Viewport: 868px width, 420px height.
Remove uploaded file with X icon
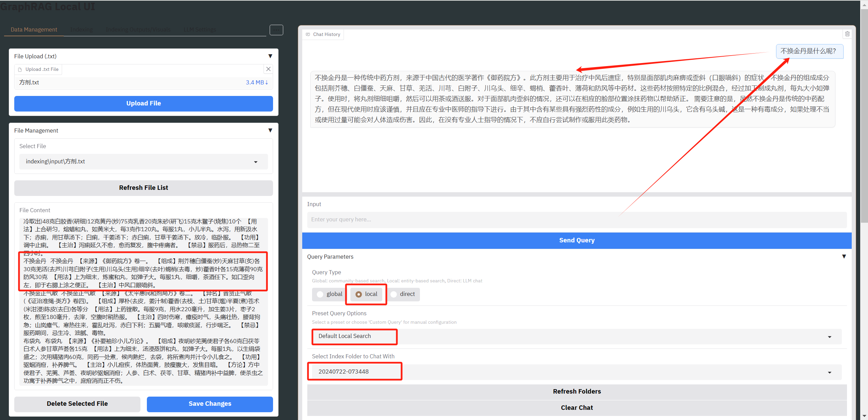pos(268,69)
